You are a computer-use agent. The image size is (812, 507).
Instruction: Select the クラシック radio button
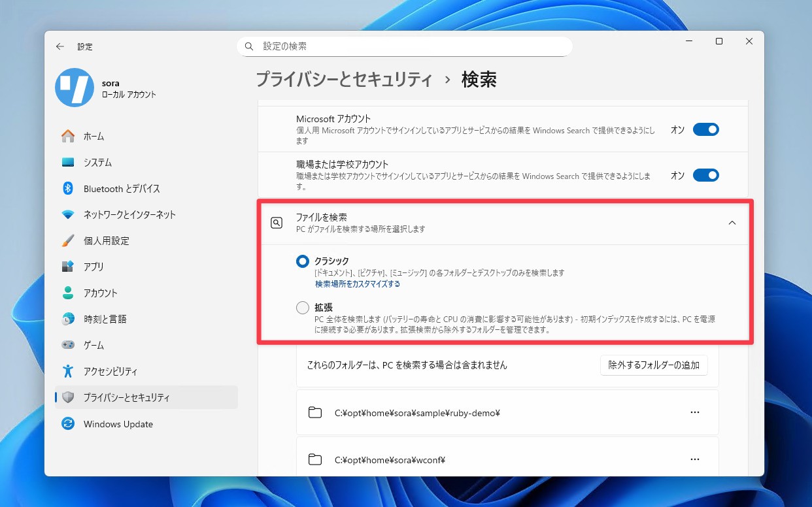coord(303,261)
